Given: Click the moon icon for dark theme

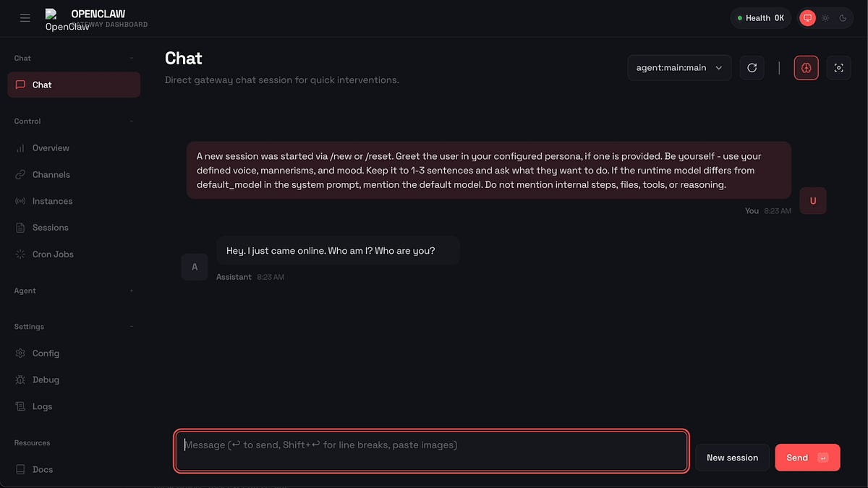Looking at the screenshot, I should click(843, 18).
